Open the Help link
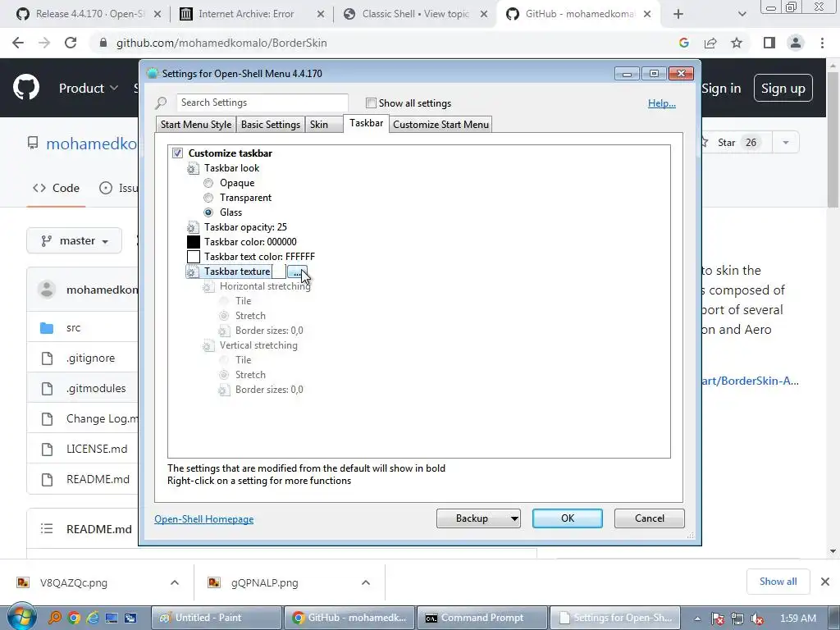The image size is (840, 630). (x=662, y=103)
